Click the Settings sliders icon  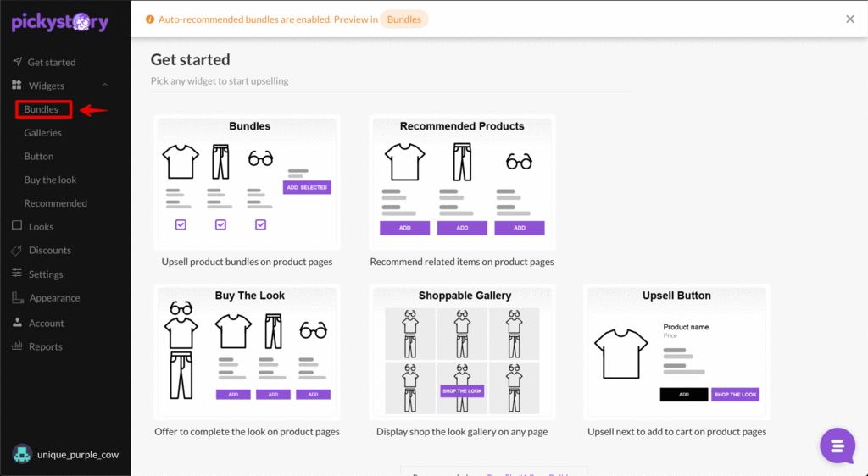[x=17, y=274]
